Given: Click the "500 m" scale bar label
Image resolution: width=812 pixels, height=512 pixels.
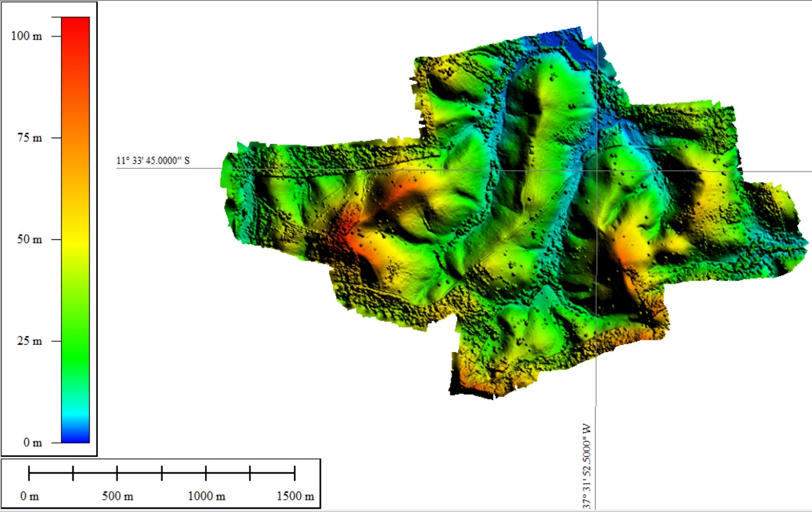Looking at the screenshot, I should point(117,497).
